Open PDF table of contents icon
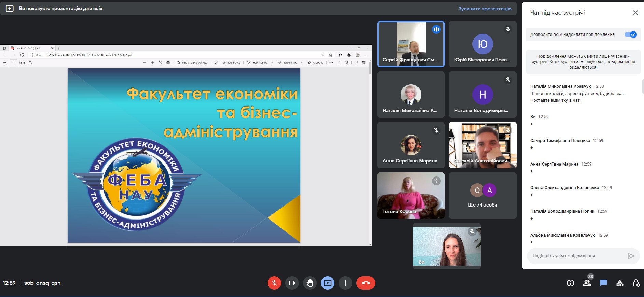The width and height of the screenshot is (644, 297). pos(4,63)
